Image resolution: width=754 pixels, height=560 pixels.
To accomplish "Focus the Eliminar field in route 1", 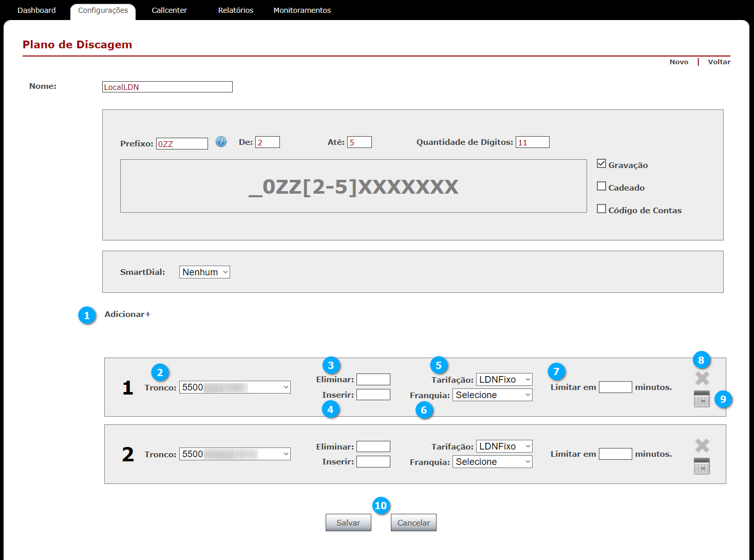I will [373, 379].
